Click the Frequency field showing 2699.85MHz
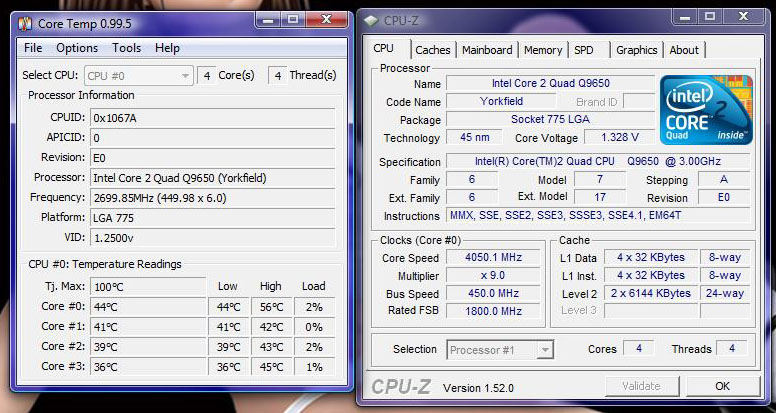The width and height of the screenshot is (776, 413). click(212, 198)
